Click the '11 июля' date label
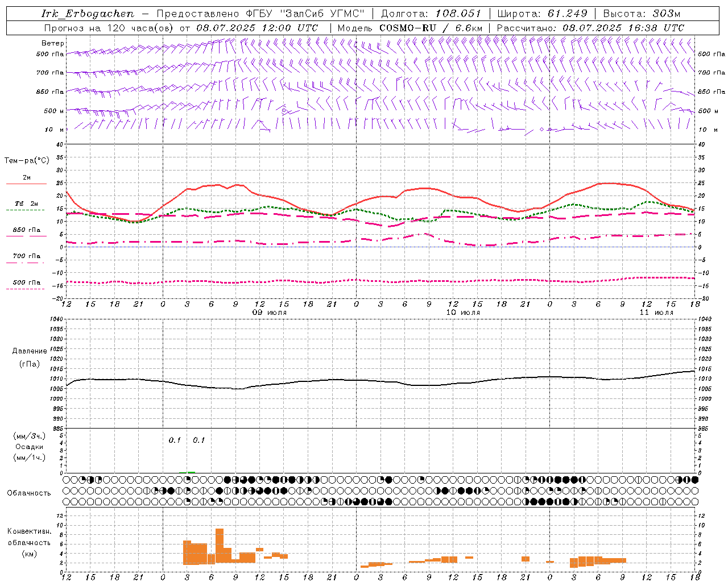This screenshot has height=582, width=728. coord(656,313)
